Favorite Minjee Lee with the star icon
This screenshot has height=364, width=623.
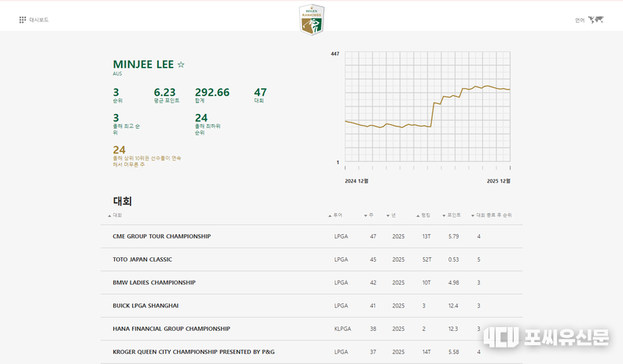click(x=181, y=64)
